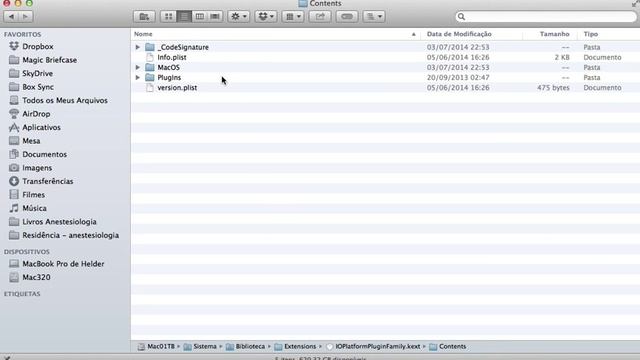Image resolution: width=640 pixels, height=360 pixels.
Task: Open SkyDrive in the sidebar
Action: (x=37, y=73)
